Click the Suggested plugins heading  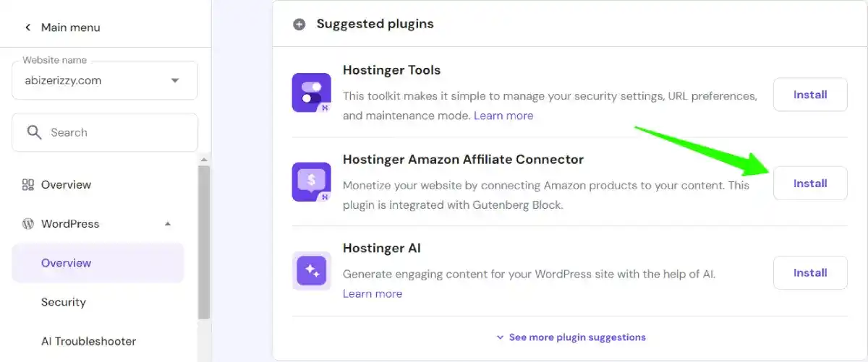(375, 24)
